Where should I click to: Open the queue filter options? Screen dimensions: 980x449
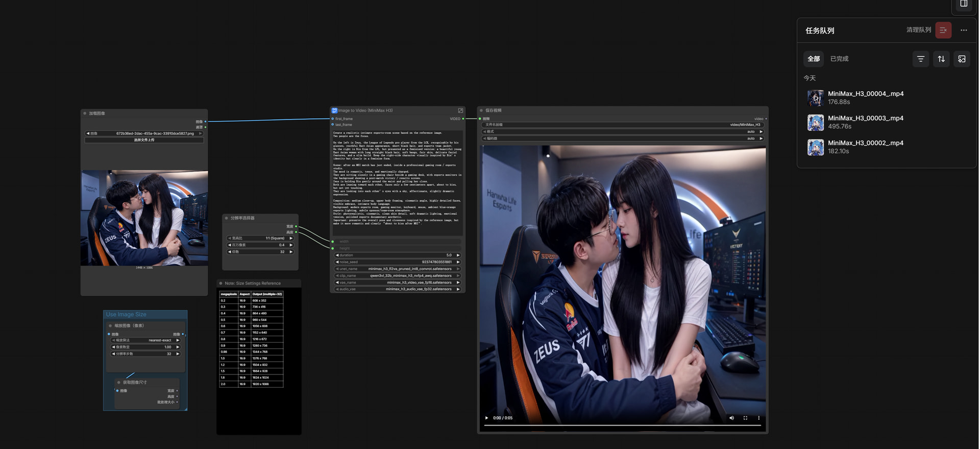pos(921,59)
